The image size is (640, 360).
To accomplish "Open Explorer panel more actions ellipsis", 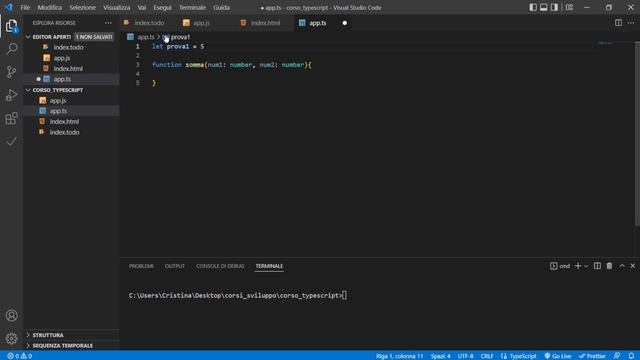I will pos(108,23).
